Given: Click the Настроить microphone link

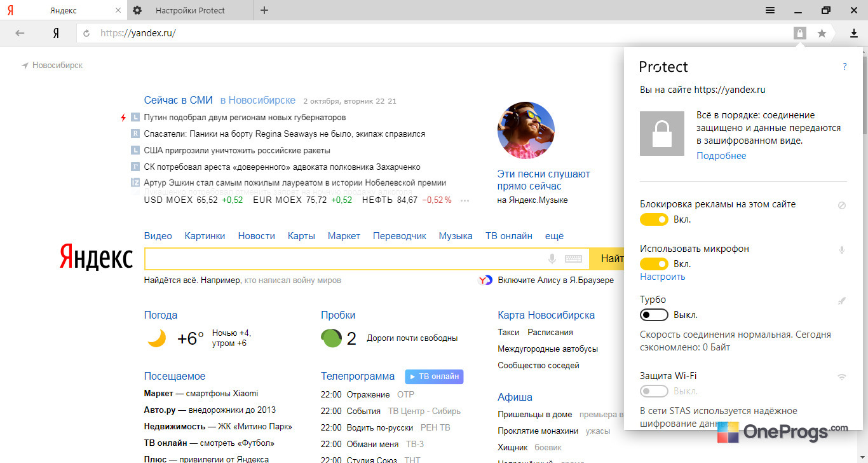Looking at the screenshot, I should pyautogui.click(x=663, y=277).
